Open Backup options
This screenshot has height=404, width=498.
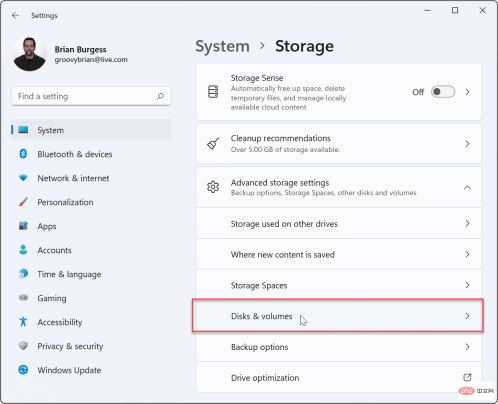[339, 347]
